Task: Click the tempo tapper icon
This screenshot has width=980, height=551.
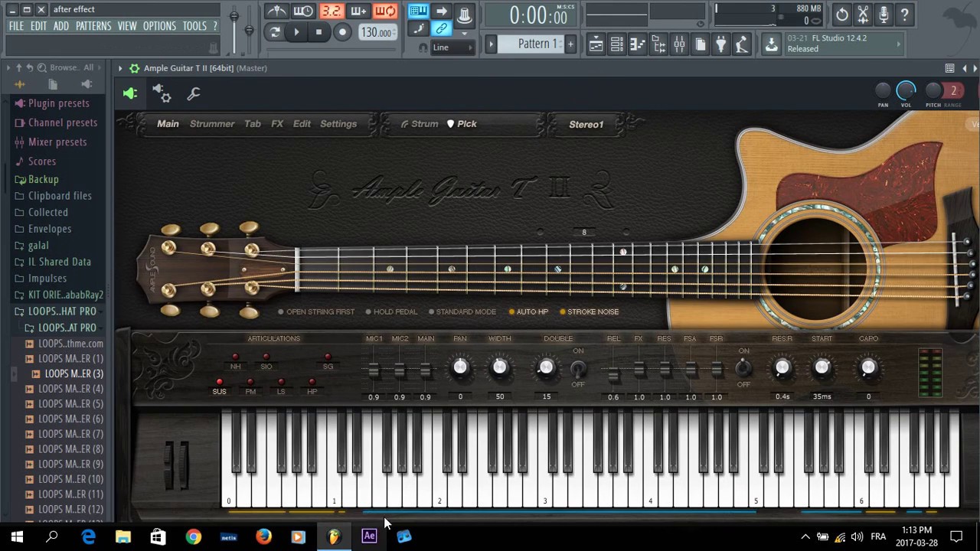Action: point(741,44)
